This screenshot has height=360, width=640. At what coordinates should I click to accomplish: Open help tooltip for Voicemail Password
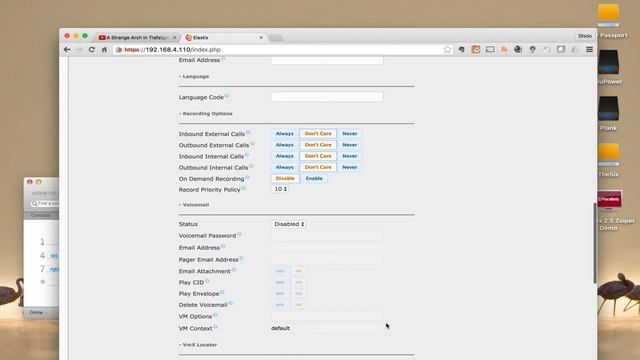(239, 234)
